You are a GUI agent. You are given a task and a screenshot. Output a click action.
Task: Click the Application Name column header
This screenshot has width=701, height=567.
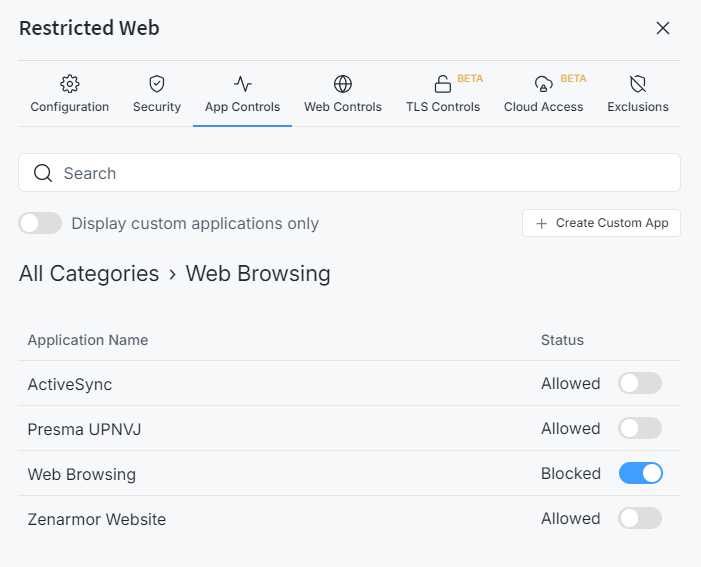pos(88,340)
